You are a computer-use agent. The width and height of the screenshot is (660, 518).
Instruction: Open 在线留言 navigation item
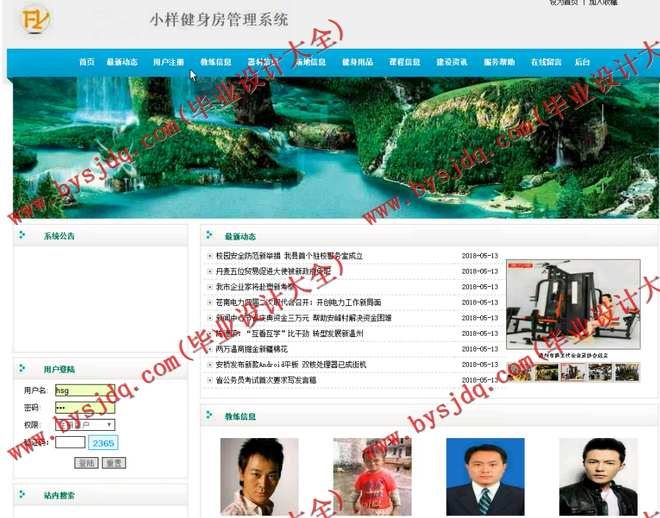pyautogui.click(x=546, y=62)
